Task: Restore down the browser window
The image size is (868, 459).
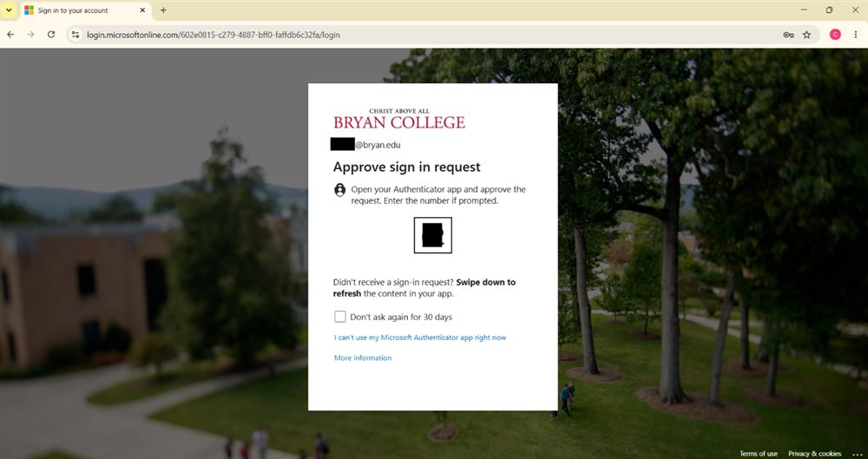Action: 829,10
